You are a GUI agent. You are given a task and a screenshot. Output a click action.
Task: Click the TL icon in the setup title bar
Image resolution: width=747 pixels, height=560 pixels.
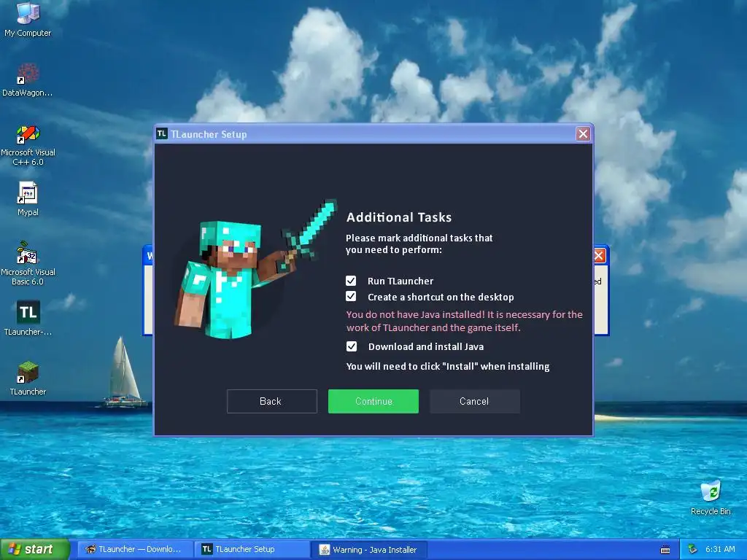162,134
